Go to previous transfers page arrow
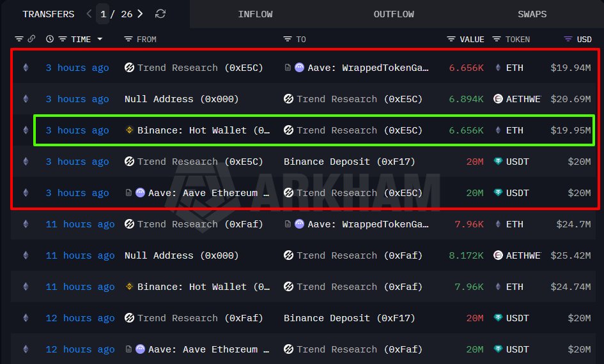604x364 pixels. (89, 14)
